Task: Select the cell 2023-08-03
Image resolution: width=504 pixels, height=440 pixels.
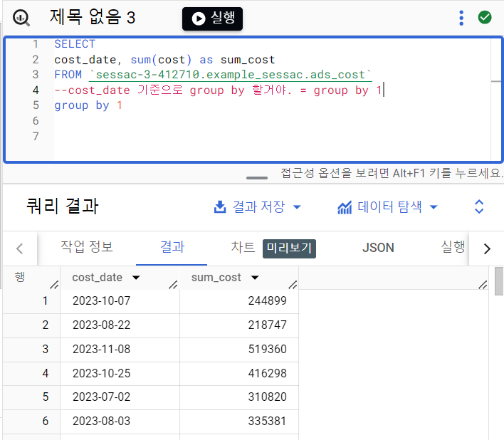Action: [x=101, y=421]
